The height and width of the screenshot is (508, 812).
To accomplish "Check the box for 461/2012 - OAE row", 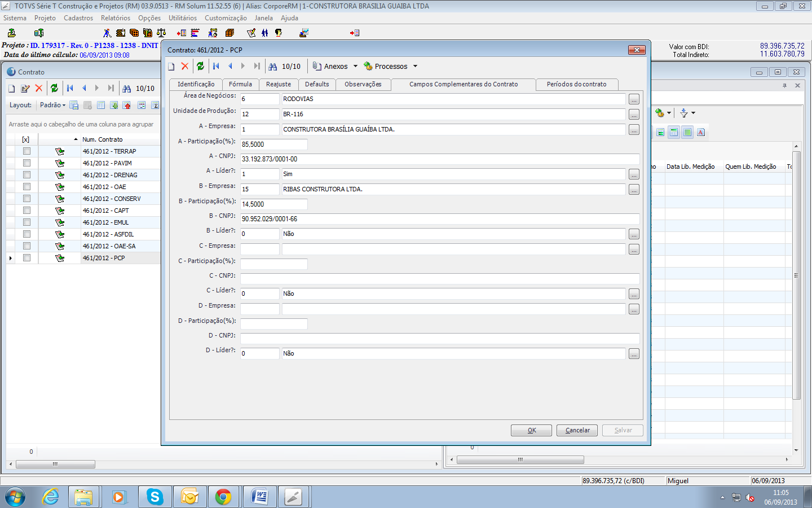I will tap(27, 187).
